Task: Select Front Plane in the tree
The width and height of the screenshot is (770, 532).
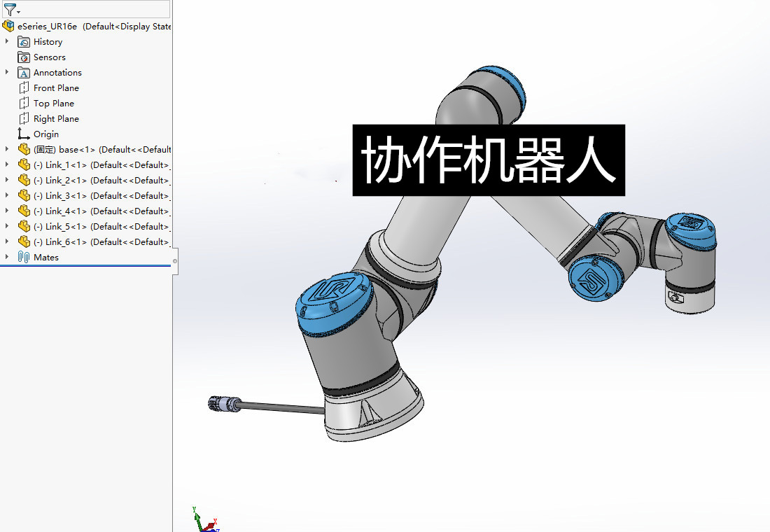Action: pos(56,88)
